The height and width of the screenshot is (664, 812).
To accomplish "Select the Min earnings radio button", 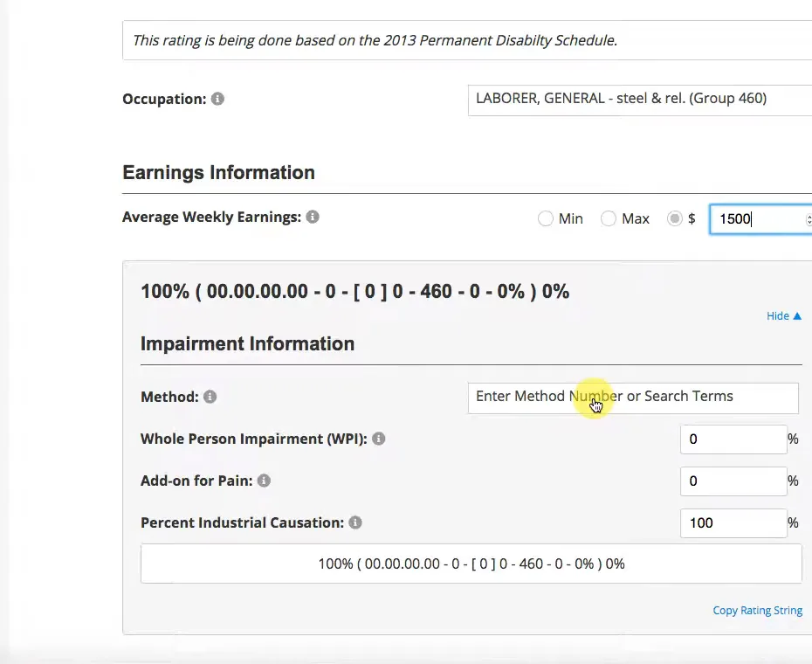I will click(546, 218).
